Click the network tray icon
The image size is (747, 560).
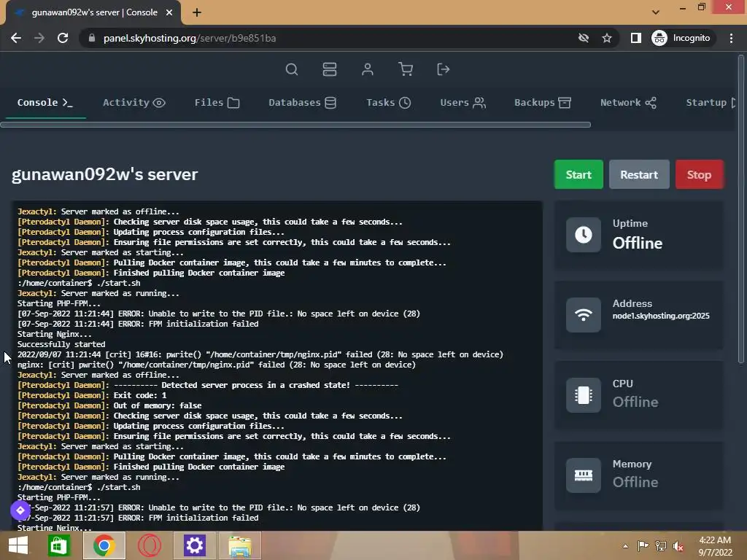pos(661,546)
